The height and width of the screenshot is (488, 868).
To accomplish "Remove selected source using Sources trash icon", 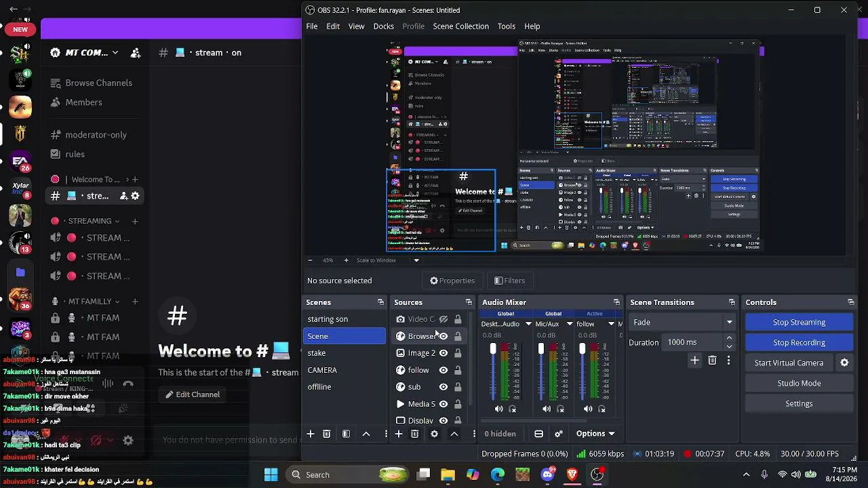I will point(415,434).
